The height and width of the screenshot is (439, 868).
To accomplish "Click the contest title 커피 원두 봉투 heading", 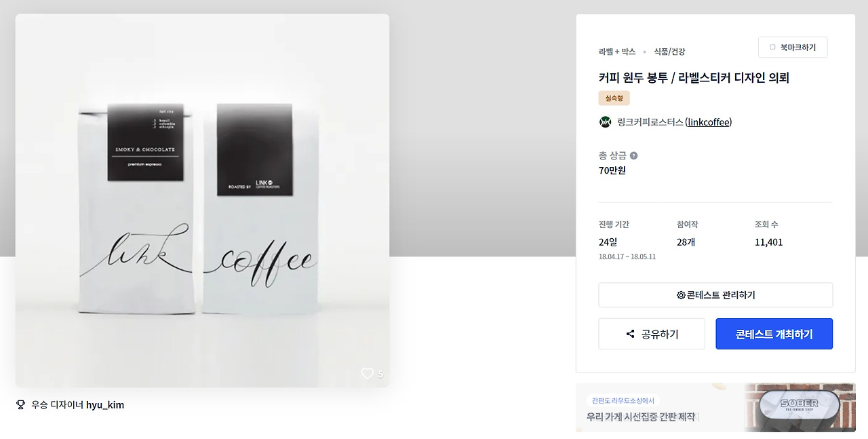I will pyautogui.click(x=694, y=77).
